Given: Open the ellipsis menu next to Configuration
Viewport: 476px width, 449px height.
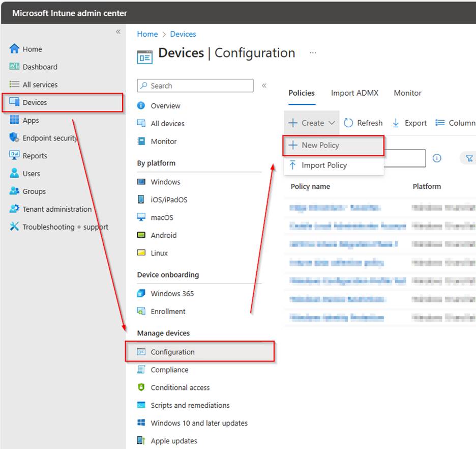Looking at the screenshot, I should pyautogui.click(x=313, y=52).
